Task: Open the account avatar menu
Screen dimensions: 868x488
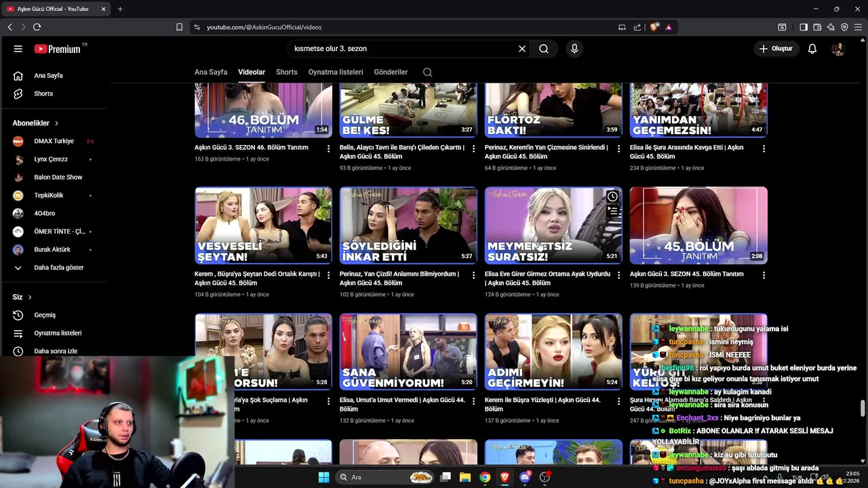Action: 838,49
